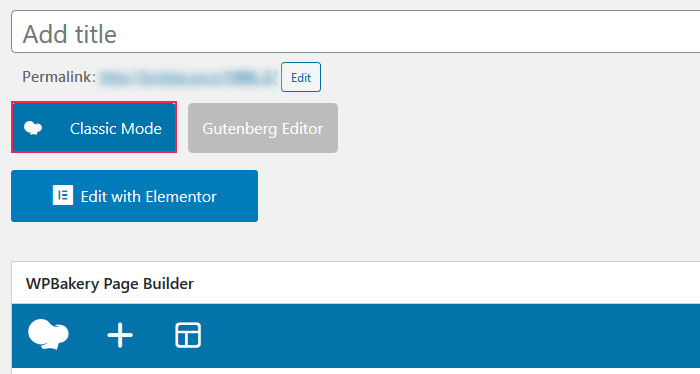
Task: Click the WPBakery cloud logo in toolbar
Action: coord(48,334)
